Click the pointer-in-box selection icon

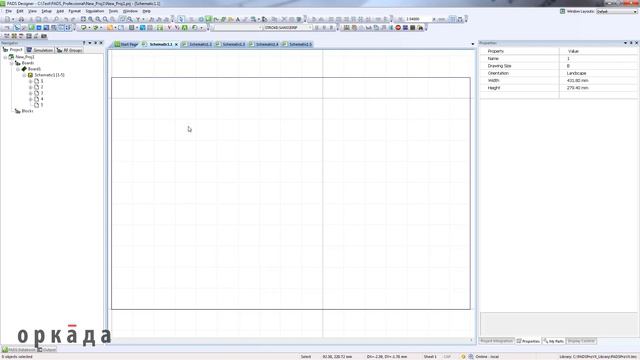coord(122,19)
